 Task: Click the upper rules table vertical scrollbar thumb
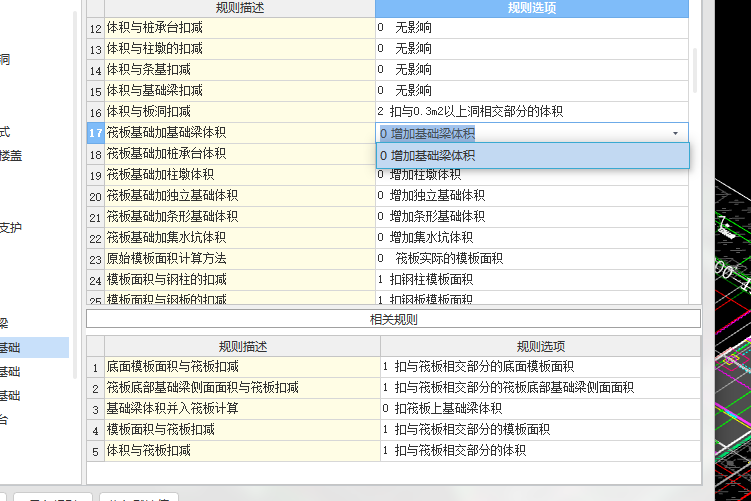click(x=695, y=70)
